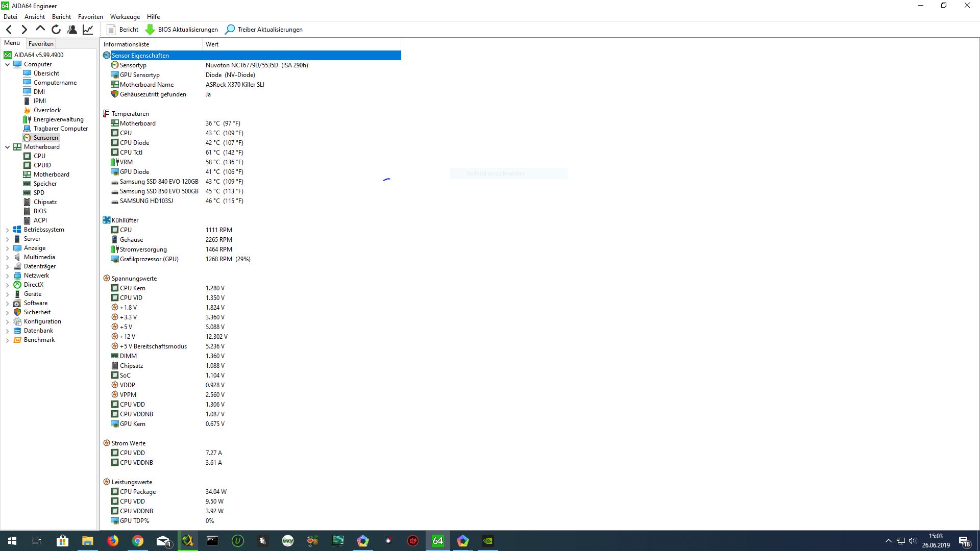
Task: Click the Forward navigation arrow
Action: tap(24, 30)
